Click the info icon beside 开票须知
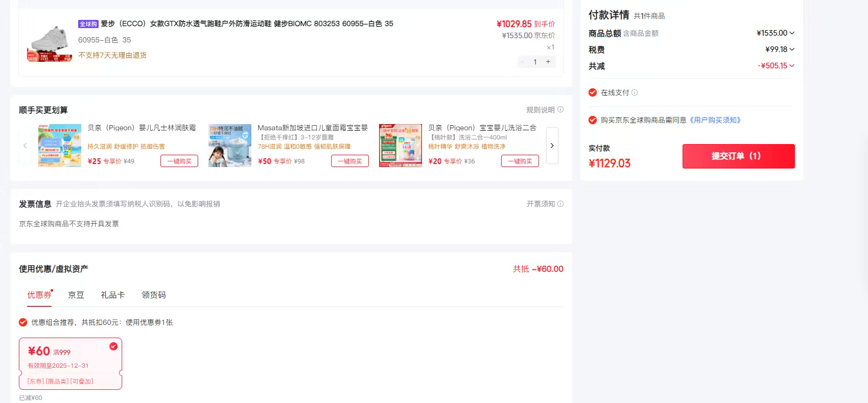The width and height of the screenshot is (868, 403). coord(560,204)
